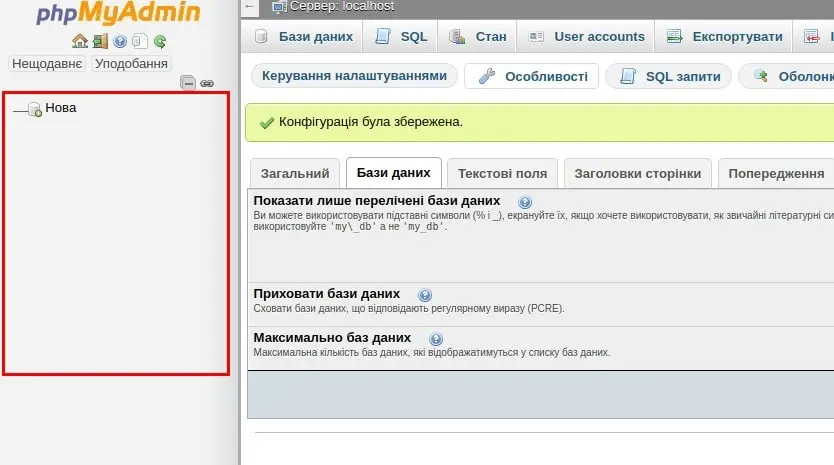Switch to the Попередження sub-tab

pos(776,173)
